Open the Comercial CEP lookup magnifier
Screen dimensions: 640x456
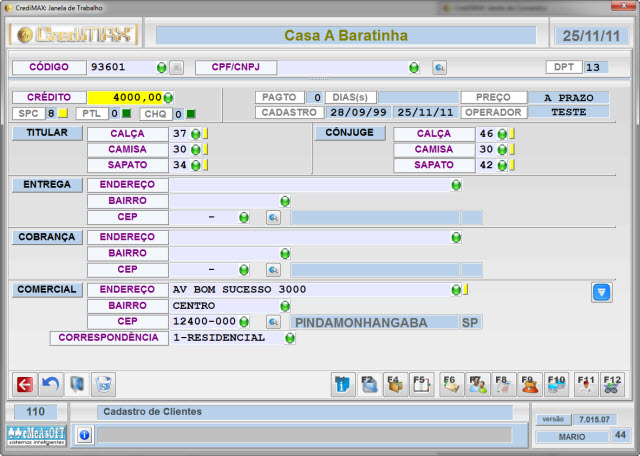tap(273, 322)
